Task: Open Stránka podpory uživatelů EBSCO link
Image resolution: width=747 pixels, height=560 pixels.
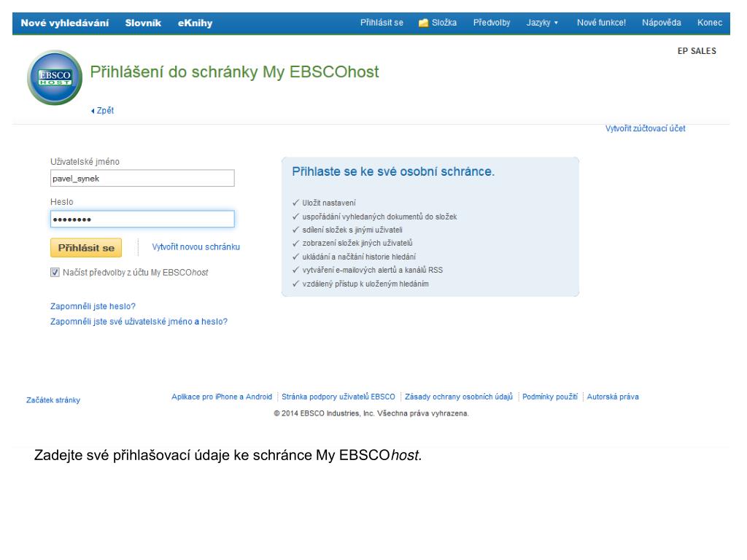Action: [338, 397]
